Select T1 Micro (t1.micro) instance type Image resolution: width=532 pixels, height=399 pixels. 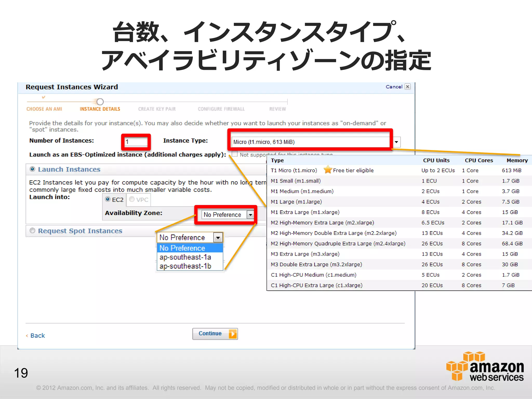click(399, 170)
